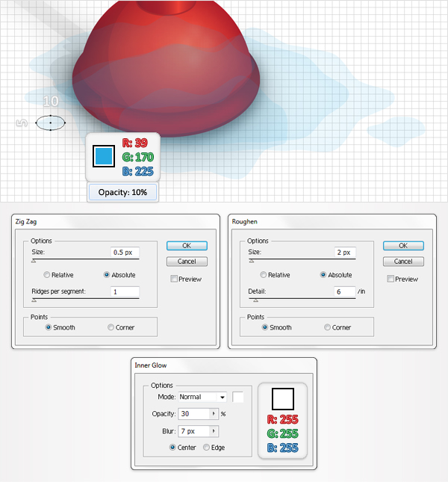The width and height of the screenshot is (448, 482).
Task: Open the Inner Glow Blur arrow menu
Action: [214, 431]
